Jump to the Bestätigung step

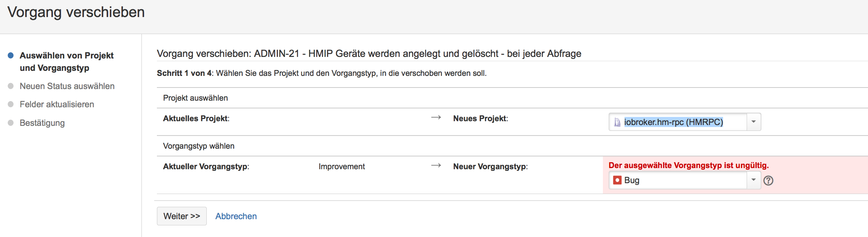[42, 123]
